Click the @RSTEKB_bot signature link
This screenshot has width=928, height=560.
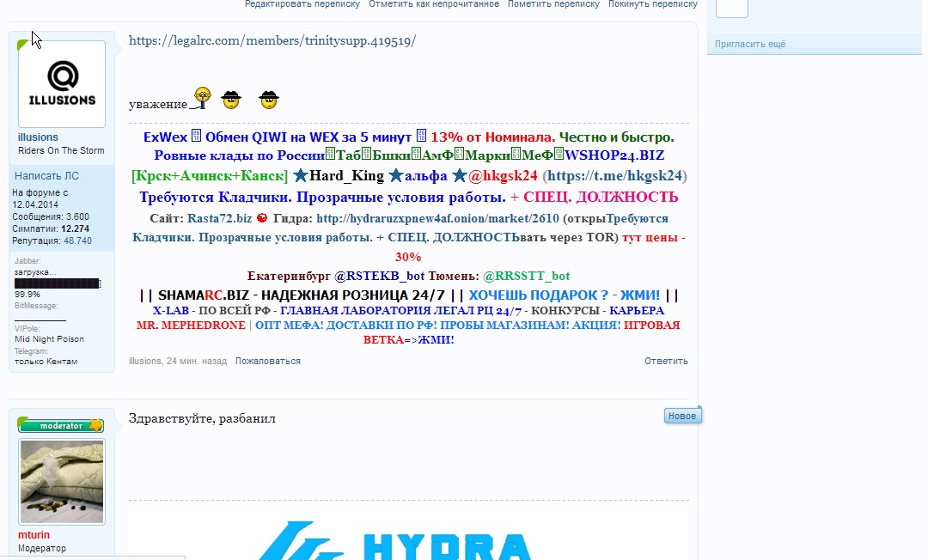click(380, 277)
